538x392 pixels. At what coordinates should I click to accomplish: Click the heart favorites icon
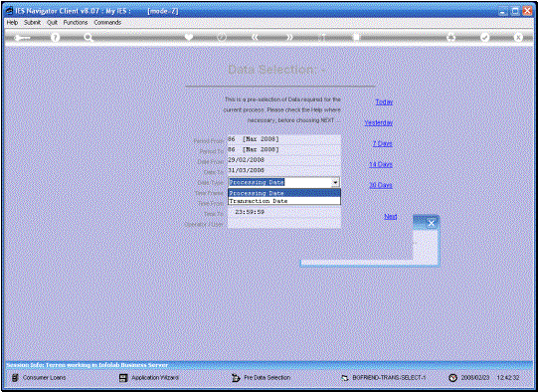click(189, 37)
